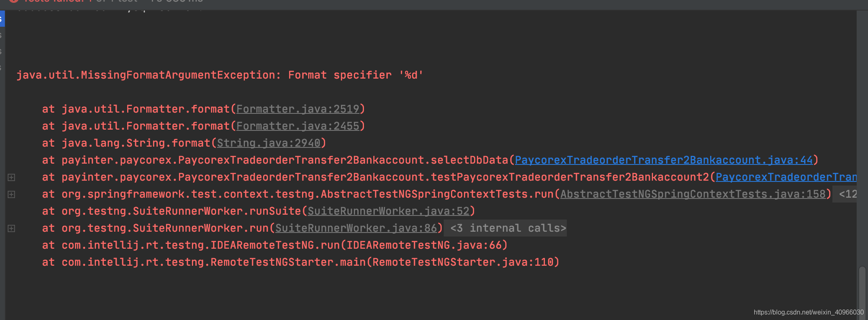The height and width of the screenshot is (320, 868).
Task: Expand fold beside testPaycorexTradeorderTransfer2Bankaccount2 line
Action: pyautogui.click(x=11, y=177)
